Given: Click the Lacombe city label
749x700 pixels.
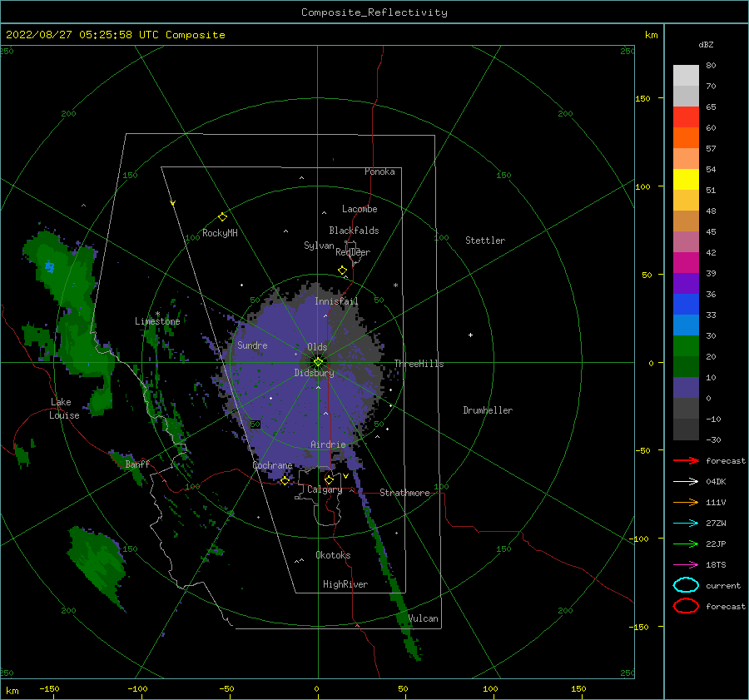Looking at the screenshot, I should click(360, 209).
